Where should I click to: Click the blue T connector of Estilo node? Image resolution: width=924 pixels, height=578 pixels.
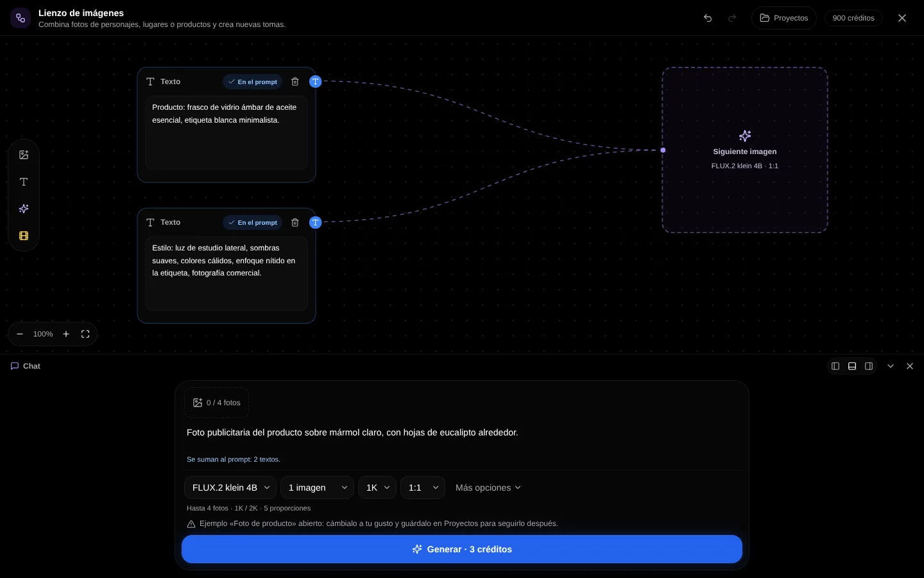315,222
